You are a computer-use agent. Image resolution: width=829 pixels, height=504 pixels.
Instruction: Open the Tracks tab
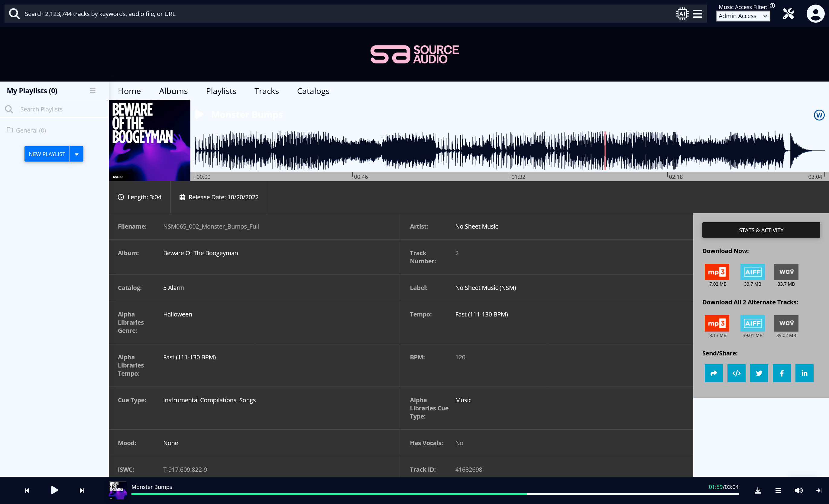click(267, 91)
